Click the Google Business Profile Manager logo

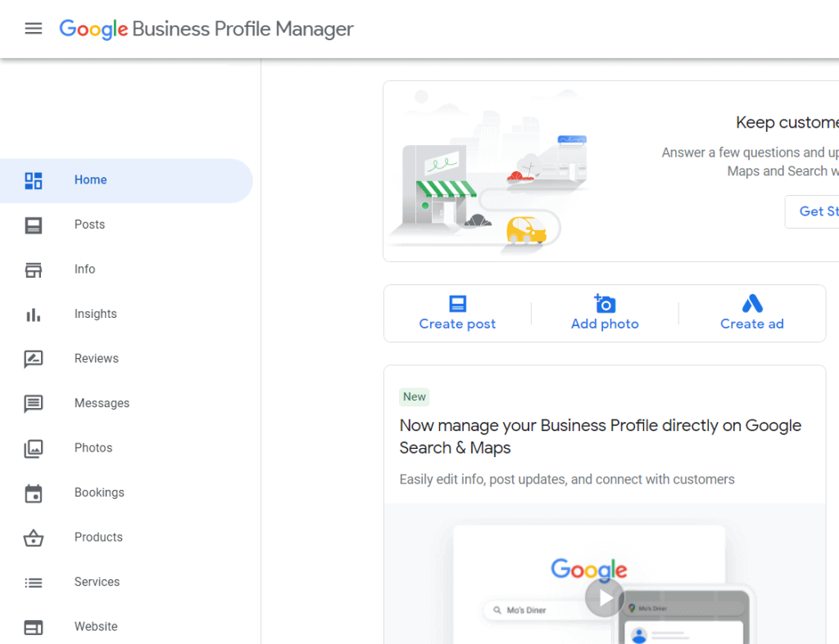[206, 29]
